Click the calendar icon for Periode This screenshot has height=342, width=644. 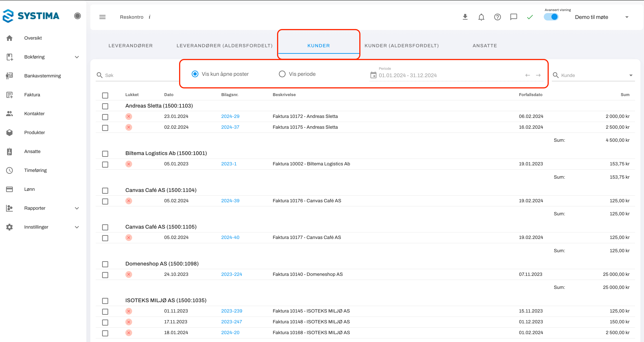(x=373, y=75)
